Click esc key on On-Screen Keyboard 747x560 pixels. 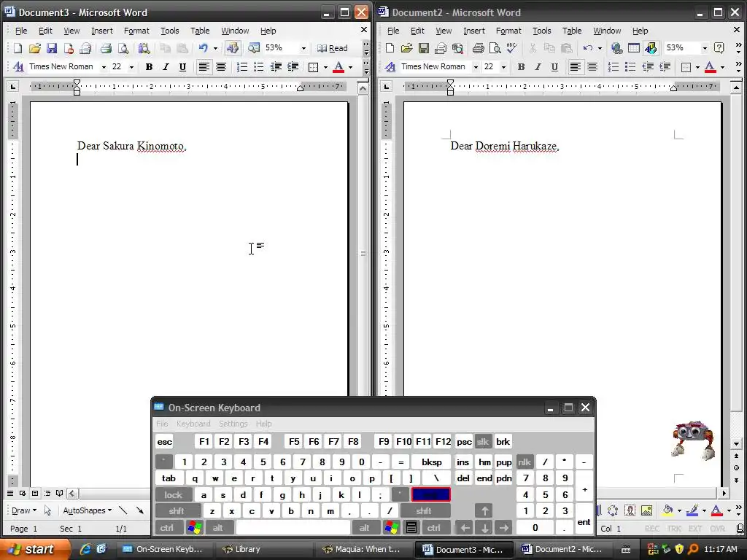164,442
